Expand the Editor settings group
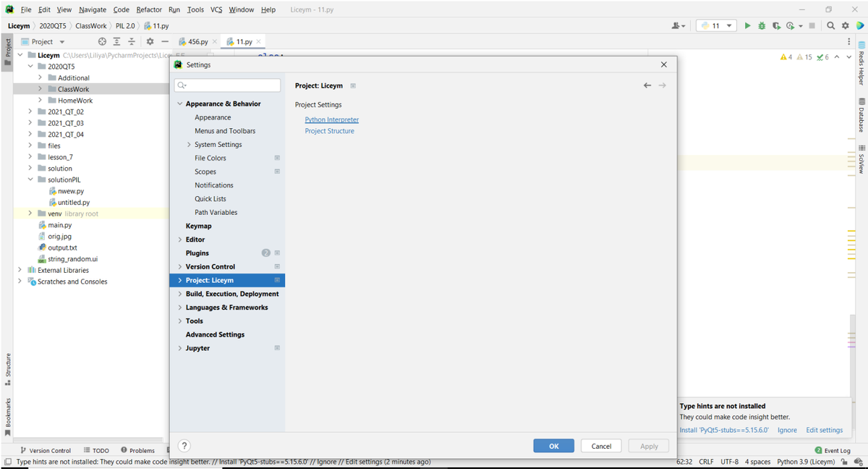Screen dimensions: 868x469 pos(180,239)
